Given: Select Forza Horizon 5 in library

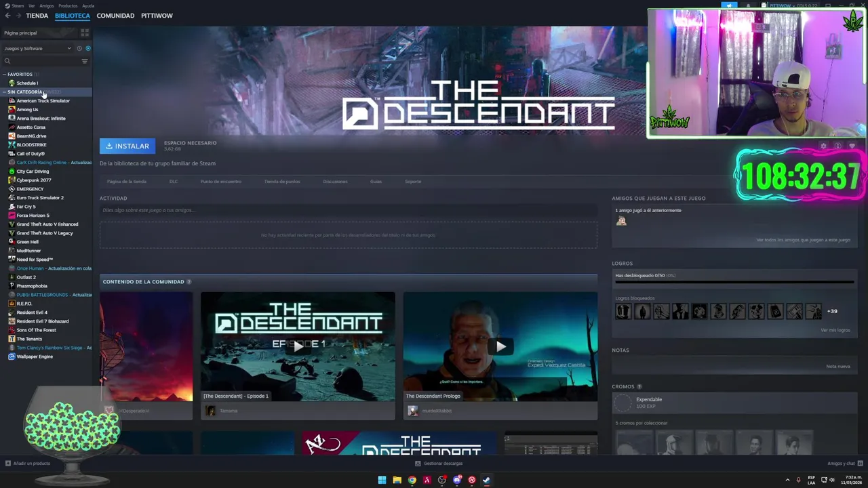Looking at the screenshot, I should coord(33,215).
